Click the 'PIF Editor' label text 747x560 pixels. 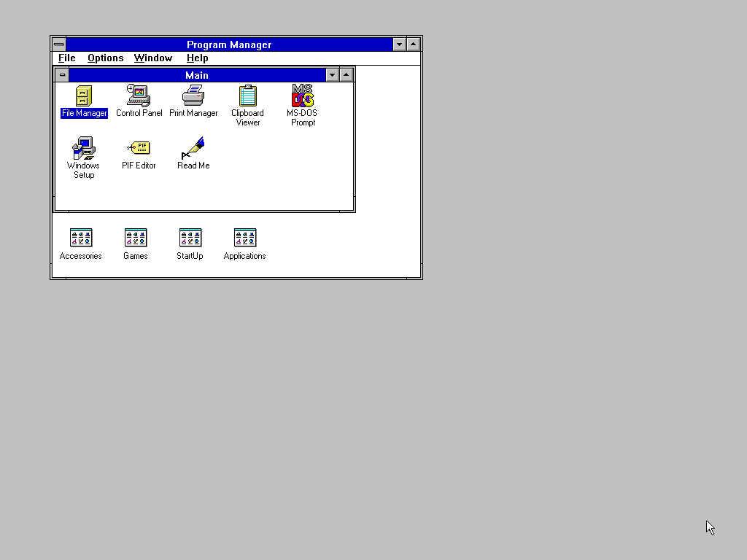point(139,166)
